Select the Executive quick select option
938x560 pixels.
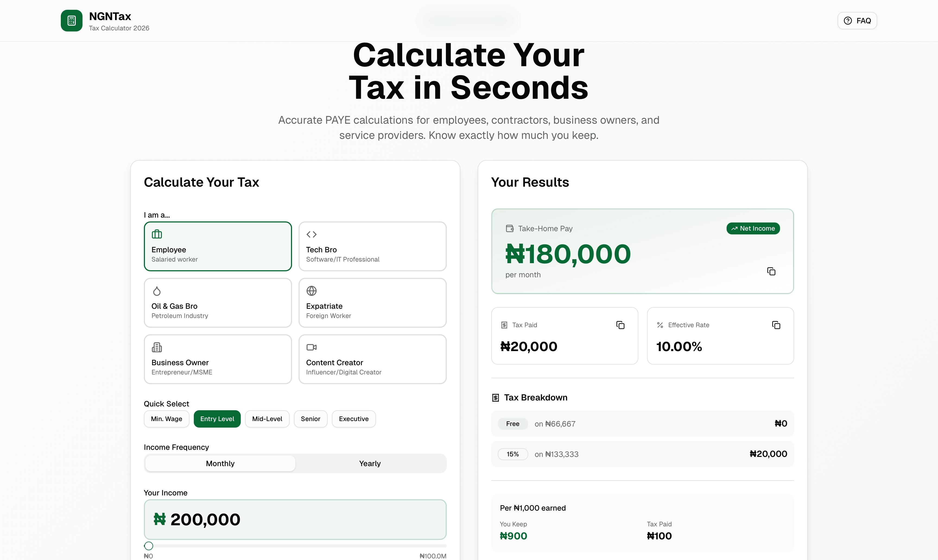click(x=354, y=418)
